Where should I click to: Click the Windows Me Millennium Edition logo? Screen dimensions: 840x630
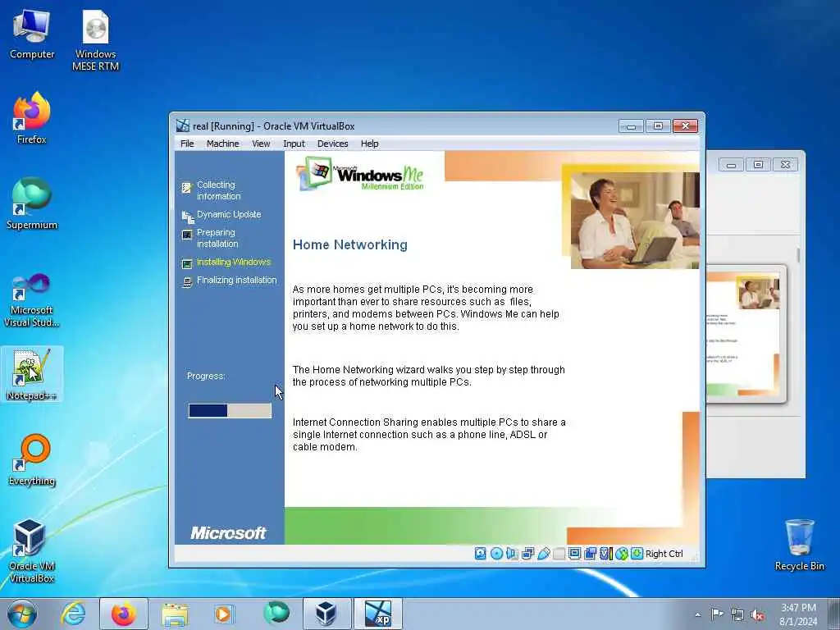361,174
